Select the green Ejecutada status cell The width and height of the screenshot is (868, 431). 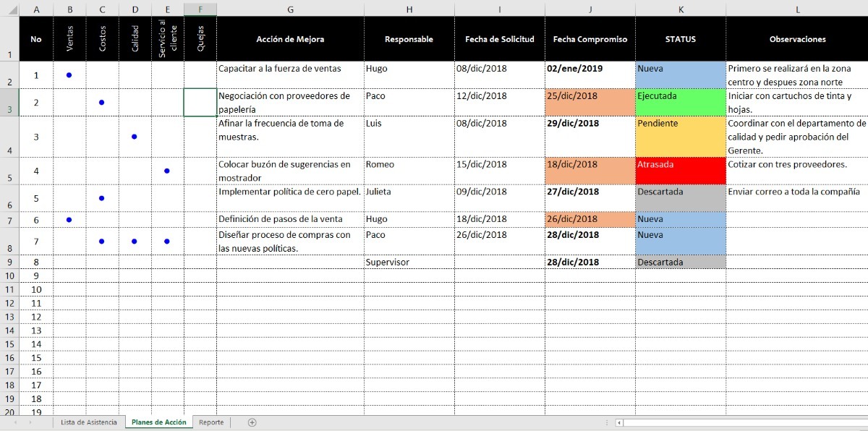681,103
